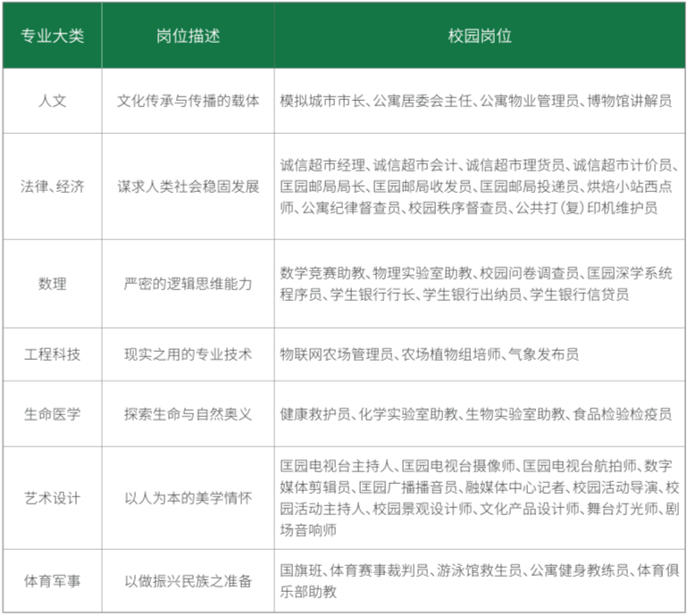Click the cell starting 诚信超市经理
687x616 pixels.
(480, 187)
